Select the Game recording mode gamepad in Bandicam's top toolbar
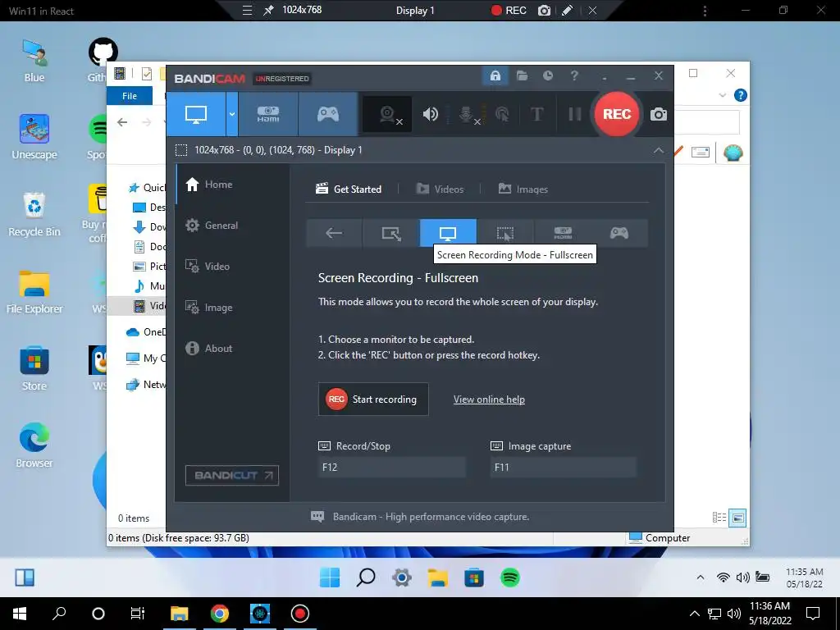Screen dimensions: 840x630 tap(328, 114)
